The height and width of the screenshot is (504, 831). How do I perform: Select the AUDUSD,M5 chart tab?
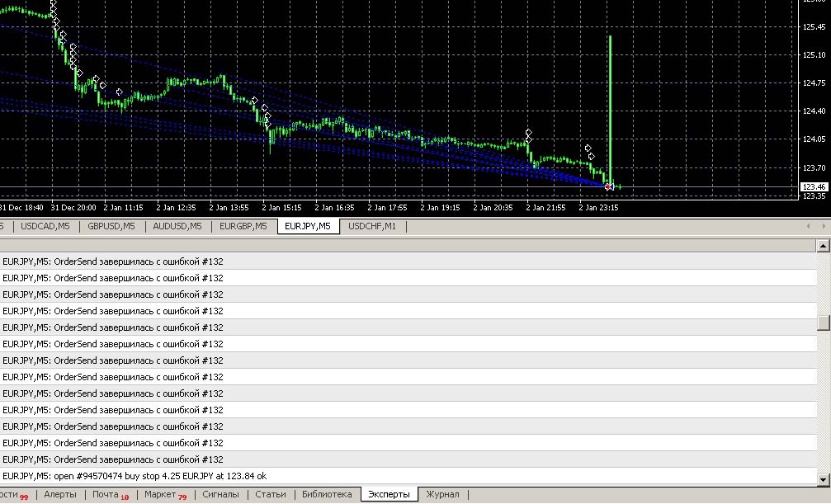[177, 226]
